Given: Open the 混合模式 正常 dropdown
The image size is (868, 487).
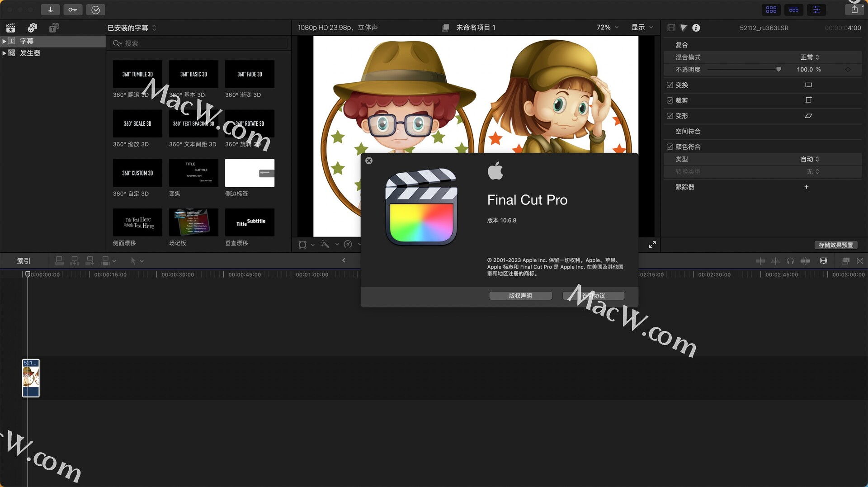Looking at the screenshot, I should click(x=810, y=57).
